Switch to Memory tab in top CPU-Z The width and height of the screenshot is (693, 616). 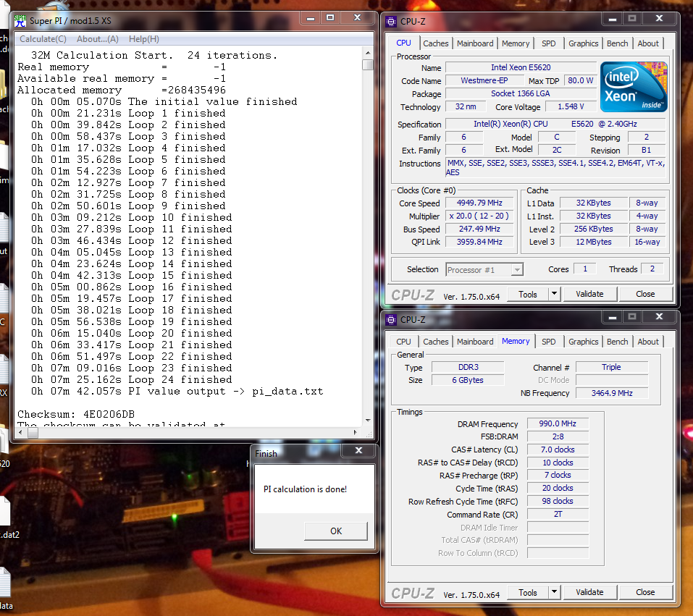[516, 43]
